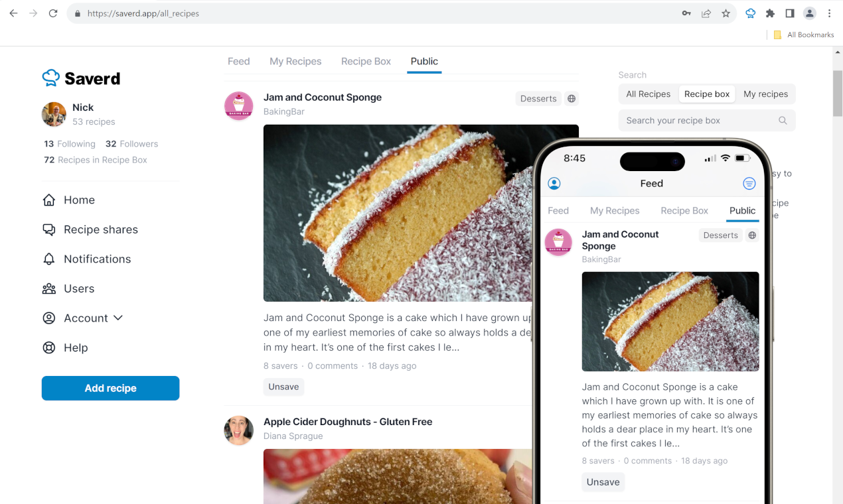Open the Apple Cider Doughnuts - Gluten Free recipe
Image resolution: width=843 pixels, height=504 pixels.
[348, 422]
